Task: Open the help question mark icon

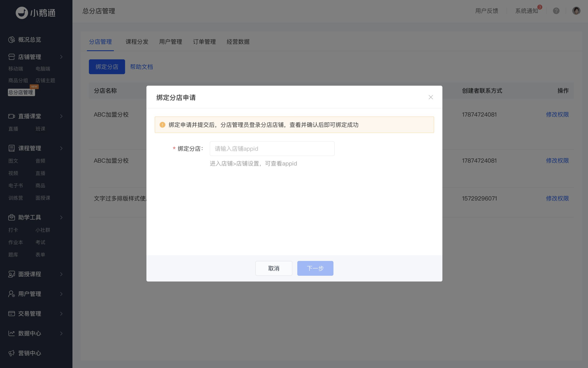Action: point(556,11)
